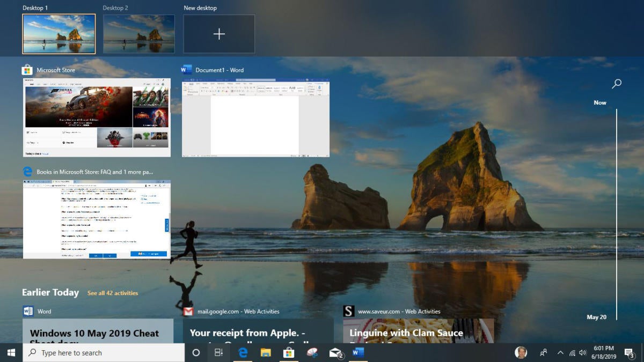Open Your receipt from Apple activity card
Screen dimensions: 644x362
click(258, 331)
